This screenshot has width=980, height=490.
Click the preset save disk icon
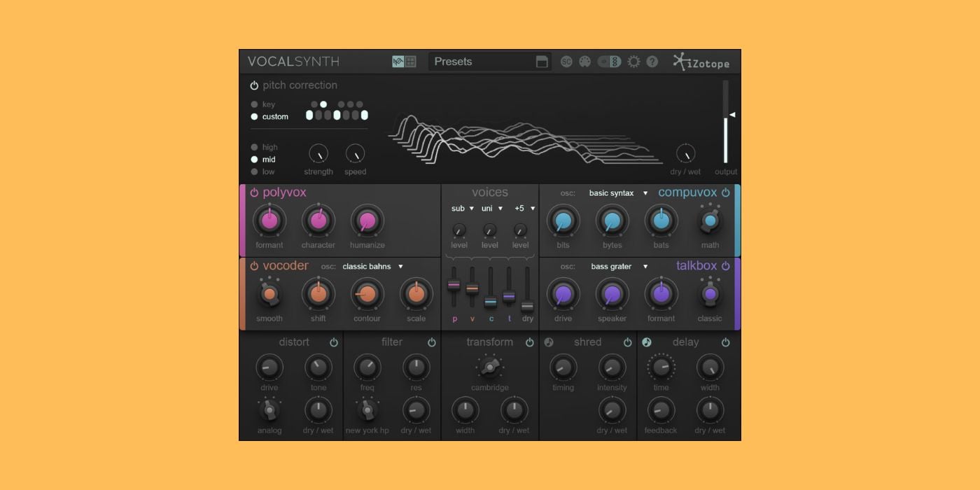pyautogui.click(x=542, y=62)
